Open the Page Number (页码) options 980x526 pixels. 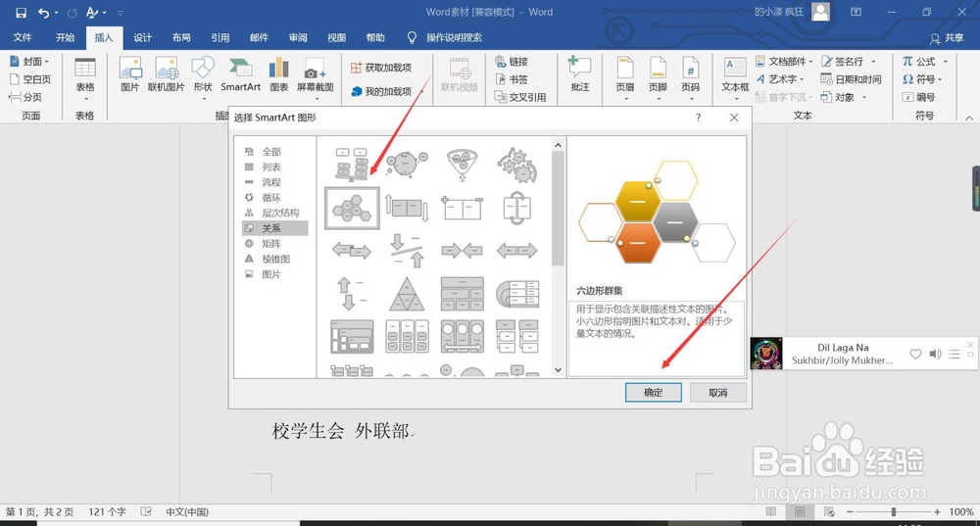(x=691, y=78)
